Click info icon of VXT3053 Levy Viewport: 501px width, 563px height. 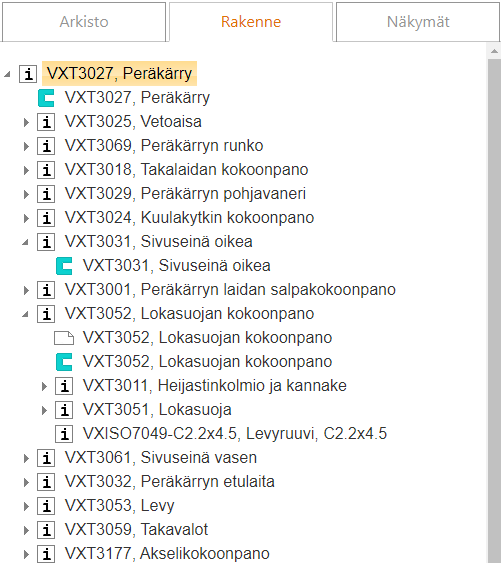tap(46, 507)
